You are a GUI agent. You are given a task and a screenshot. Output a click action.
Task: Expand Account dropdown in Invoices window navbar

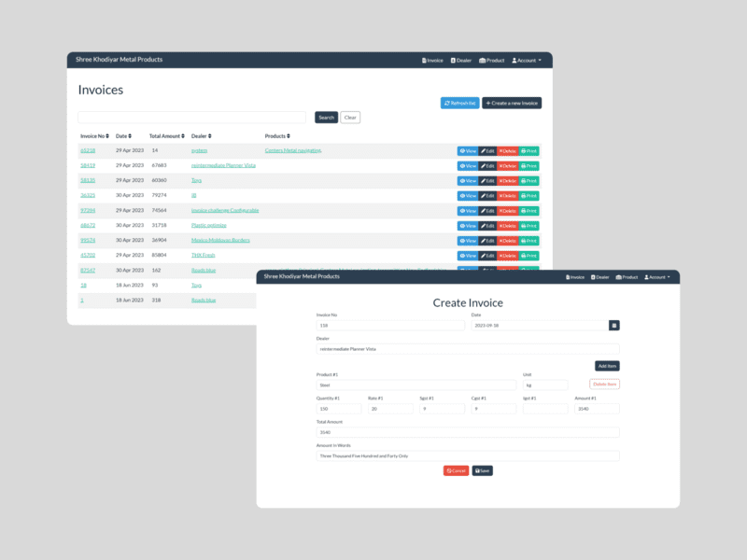click(x=527, y=60)
